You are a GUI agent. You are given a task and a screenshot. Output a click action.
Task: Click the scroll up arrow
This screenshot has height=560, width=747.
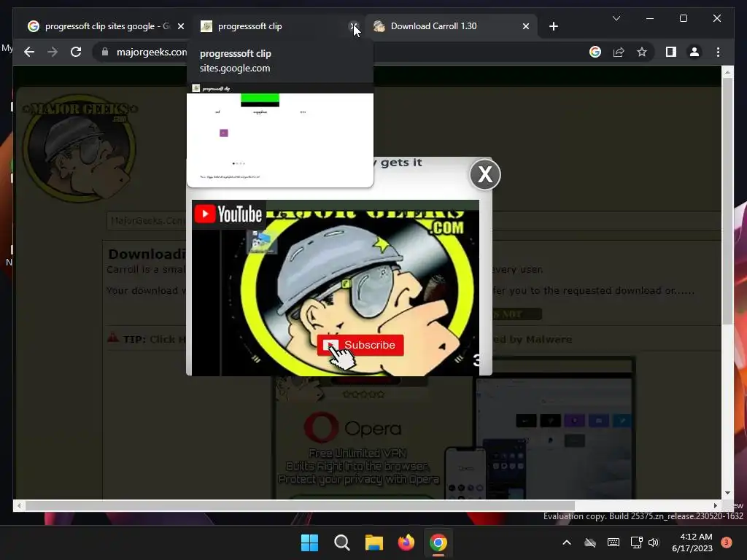click(x=727, y=72)
